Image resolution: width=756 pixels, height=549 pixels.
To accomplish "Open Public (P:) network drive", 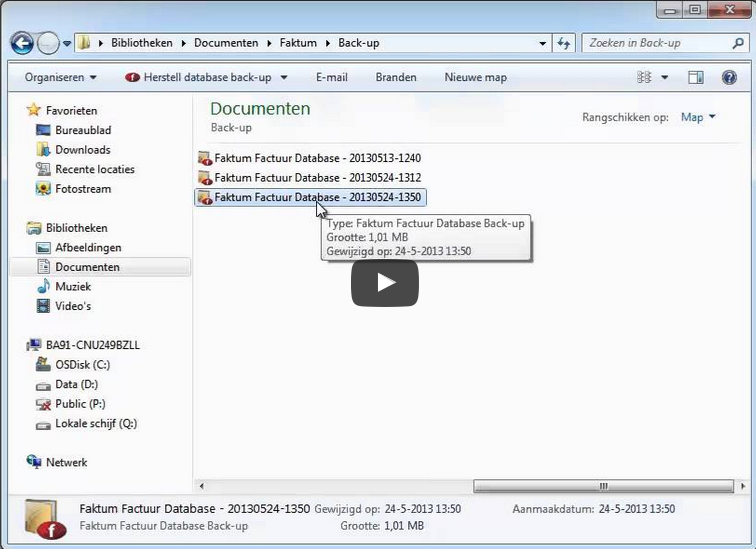I will (x=81, y=403).
